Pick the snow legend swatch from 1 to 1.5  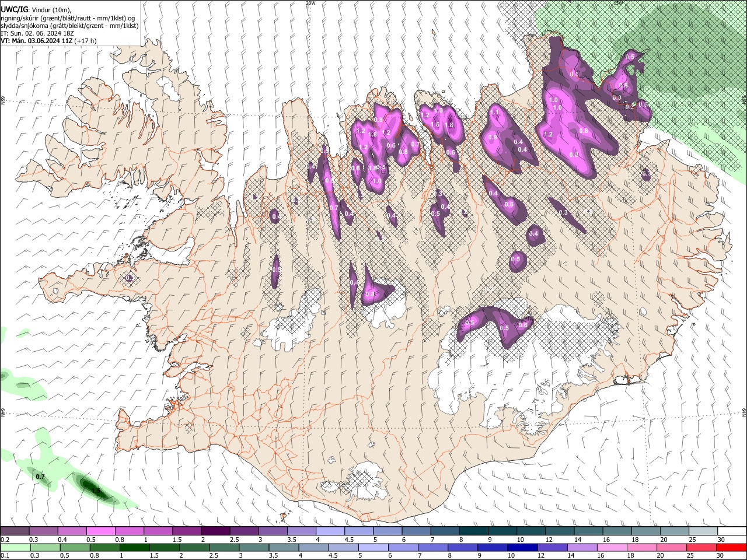tap(158, 531)
